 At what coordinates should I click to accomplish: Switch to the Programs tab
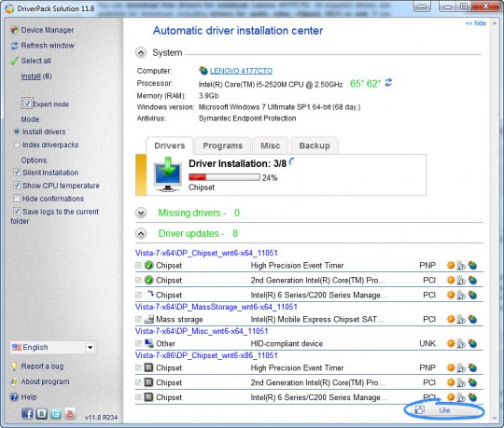pyautogui.click(x=223, y=145)
